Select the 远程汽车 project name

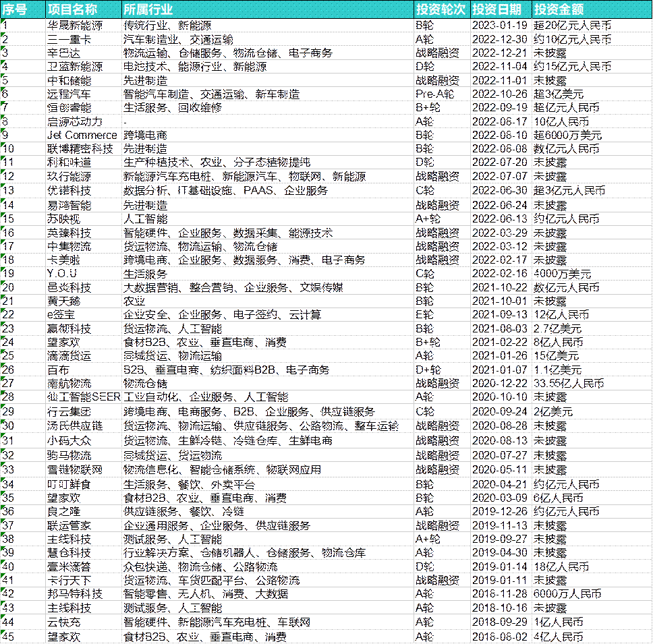tap(69, 94)
